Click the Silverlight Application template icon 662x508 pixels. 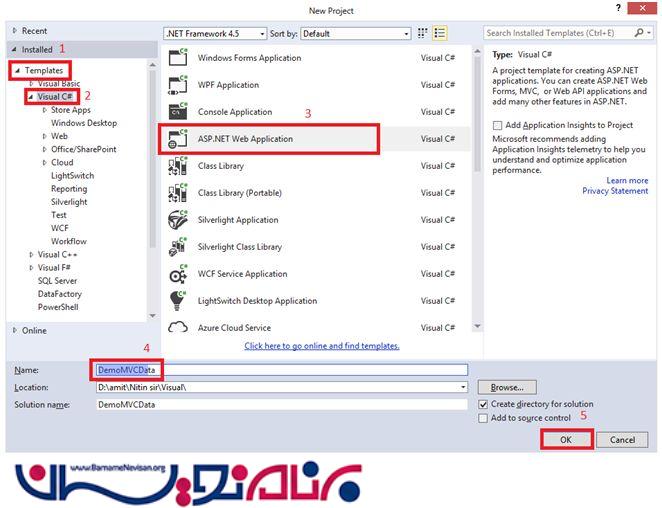pos(178,220)
